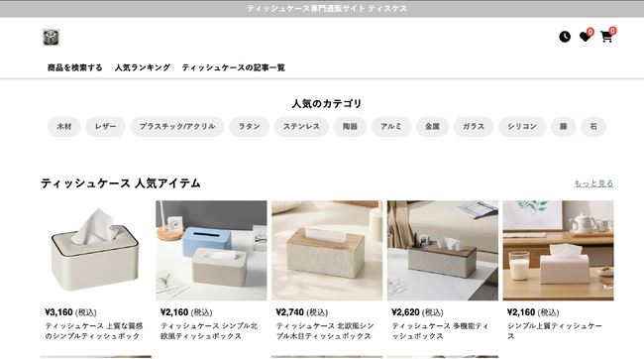Select 木材 category chip
The width and height of the screenshot is (644, 359).
pyautogui.click(x=64, y=127)
